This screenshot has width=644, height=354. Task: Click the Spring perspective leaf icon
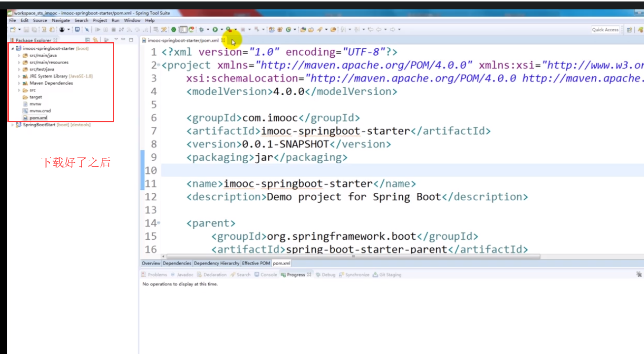640,30
